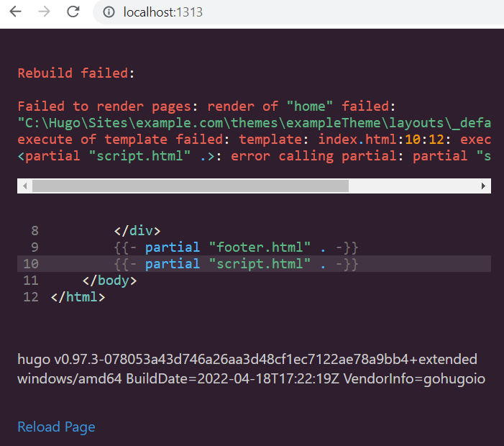
Task: Click the 'windows/amd64 BuildDate' line
Action: pos(252,379)
